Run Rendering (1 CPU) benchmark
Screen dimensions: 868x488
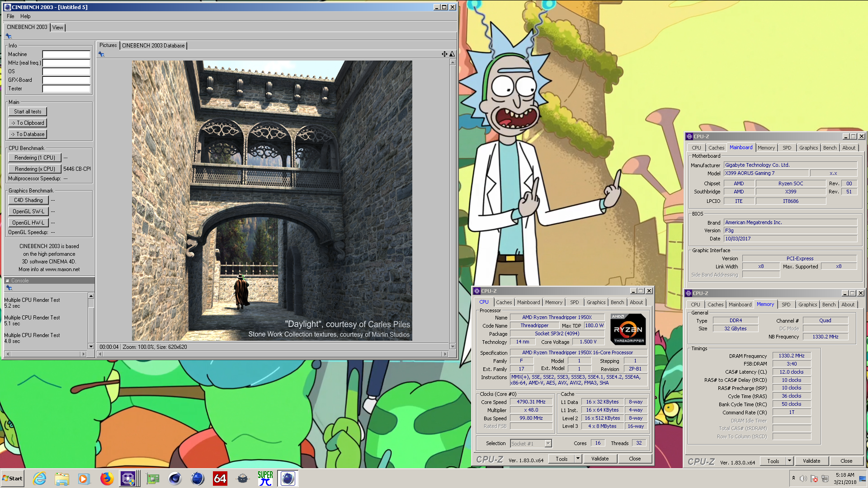tap(35, 158)
